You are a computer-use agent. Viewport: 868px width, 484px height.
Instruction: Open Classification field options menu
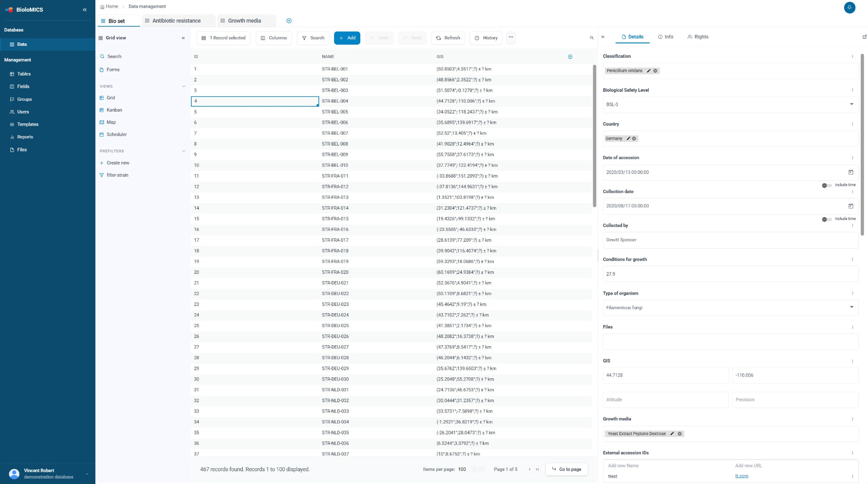(x=853, y=56)
